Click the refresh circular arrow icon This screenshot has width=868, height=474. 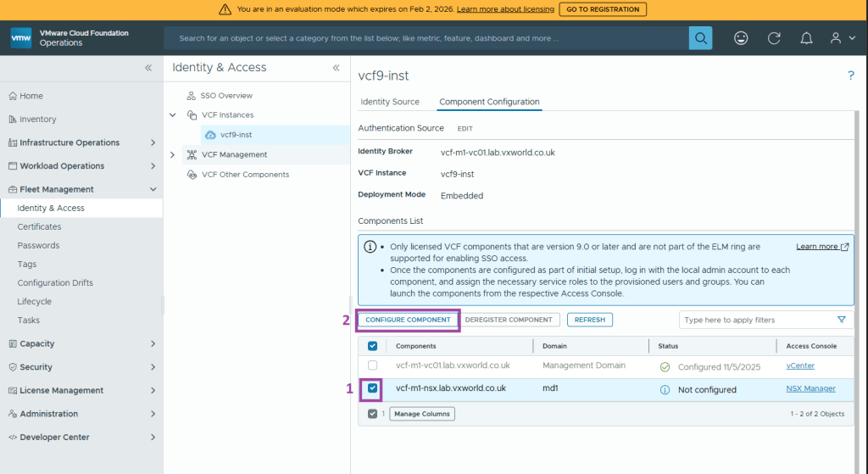point(774,38)
